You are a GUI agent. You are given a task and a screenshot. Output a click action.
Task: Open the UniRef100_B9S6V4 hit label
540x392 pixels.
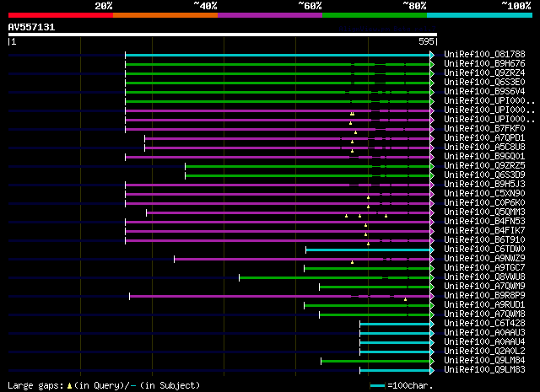point(484,92)
